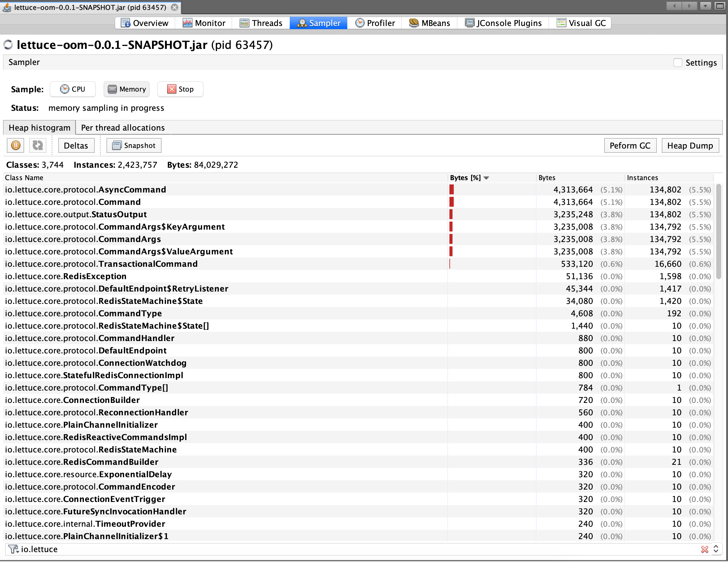Stop the sampling session
728x562 pixels.
pyautogui.click(x=180, y=89)
